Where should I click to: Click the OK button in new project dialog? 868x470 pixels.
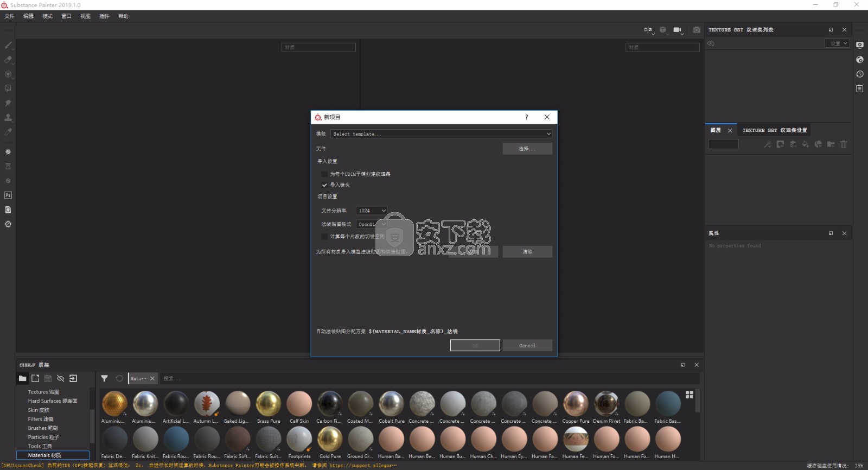(x=475, y=346)
